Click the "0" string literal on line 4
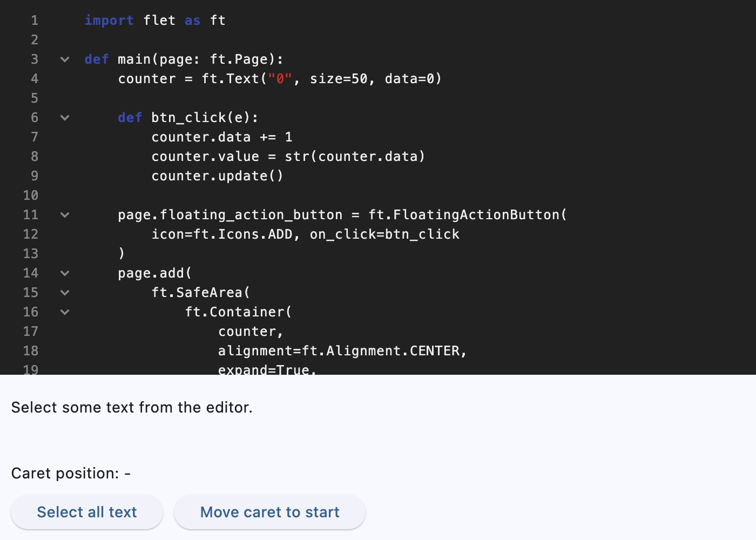 (283, 78)
